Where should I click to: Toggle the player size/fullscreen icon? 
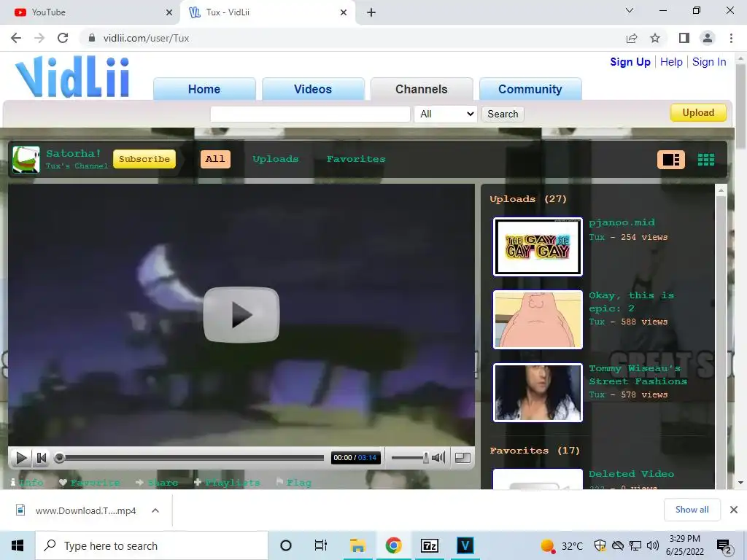[x=462, y=458]
